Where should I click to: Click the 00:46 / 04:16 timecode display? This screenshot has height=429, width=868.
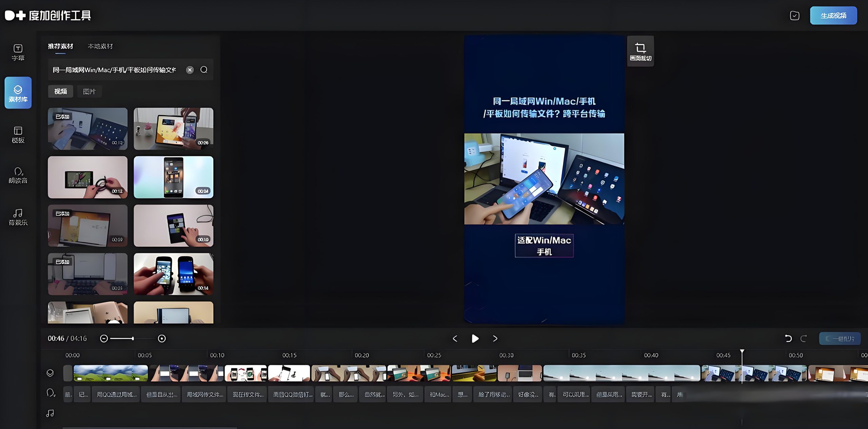[67, 339]
